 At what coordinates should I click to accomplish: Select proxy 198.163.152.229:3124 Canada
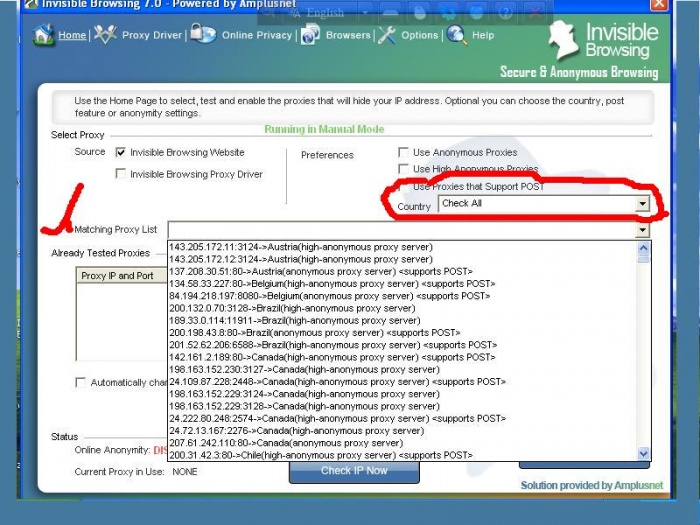402,394
